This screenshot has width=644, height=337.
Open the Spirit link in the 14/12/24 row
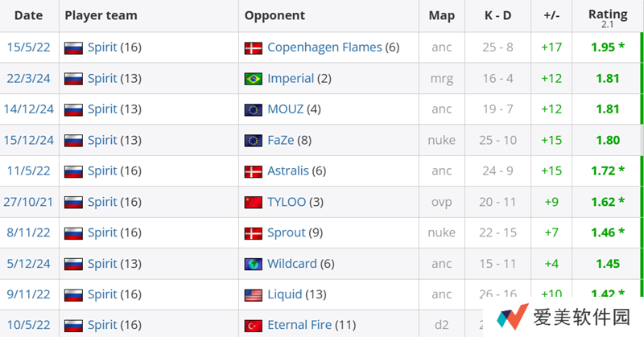[102, 109]
